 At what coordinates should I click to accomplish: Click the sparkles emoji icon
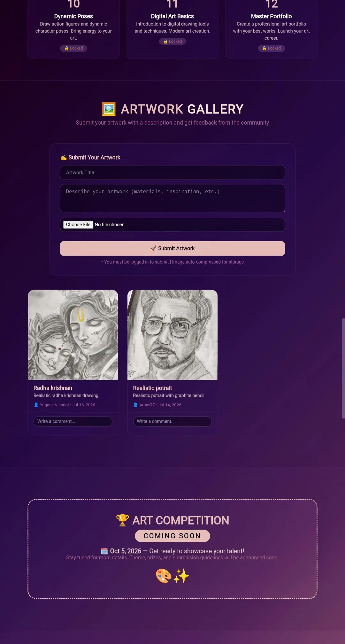tap(181, 576)
